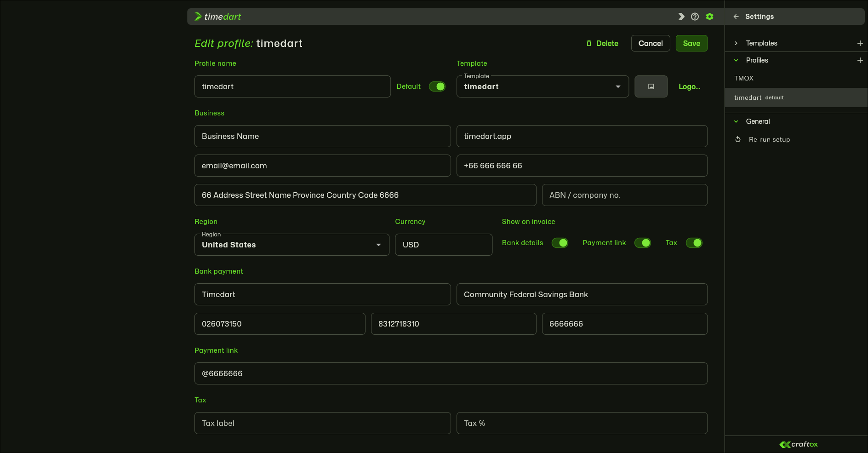Click the phone number +66 field
The image size is (868, 453).
click(x=582, y=166)
